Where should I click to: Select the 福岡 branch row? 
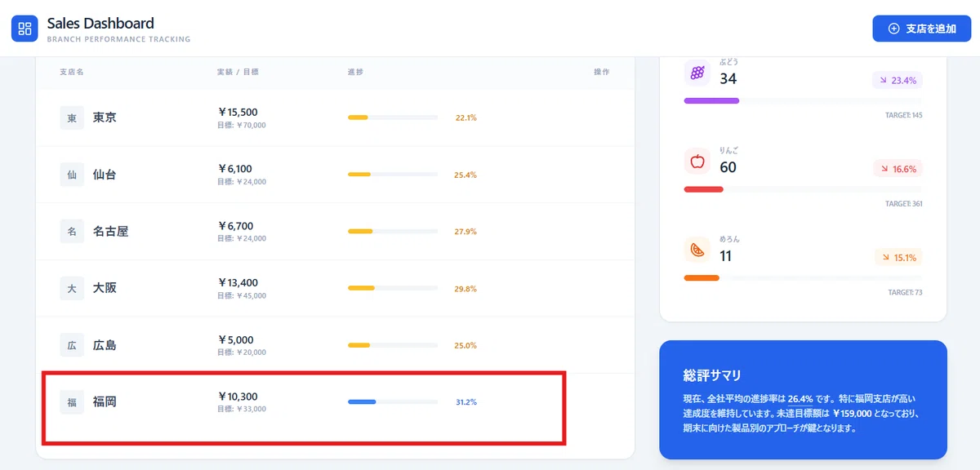point(335,402)
